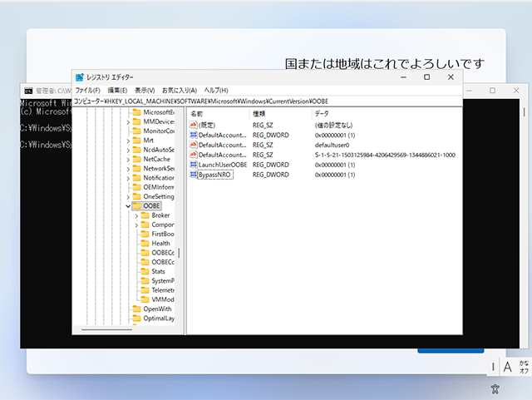
Task: Collapse the OOBE key in the tree
Action: (127, 205)
